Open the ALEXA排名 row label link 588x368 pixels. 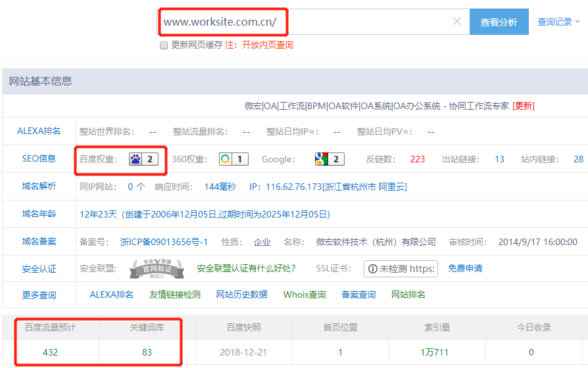(39, 131)
